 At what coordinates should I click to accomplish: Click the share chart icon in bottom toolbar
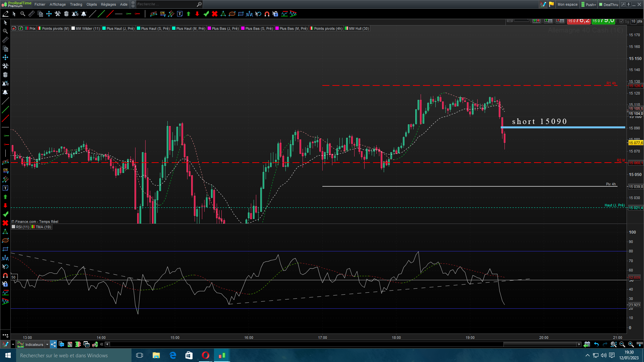pos(53,344)
